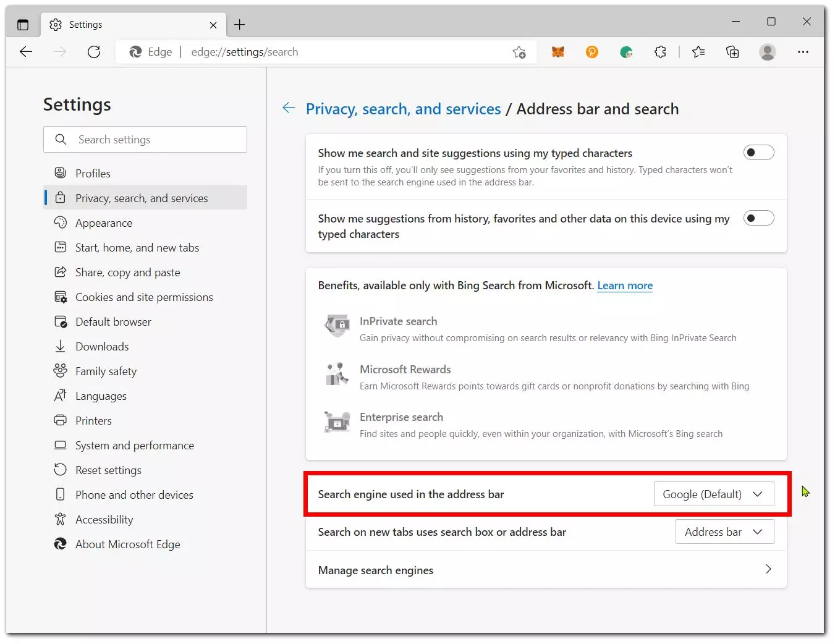Click the address bar URL edge://settings/search
Image resolution: width=835 pixels, height=644 pixels.
245,52
